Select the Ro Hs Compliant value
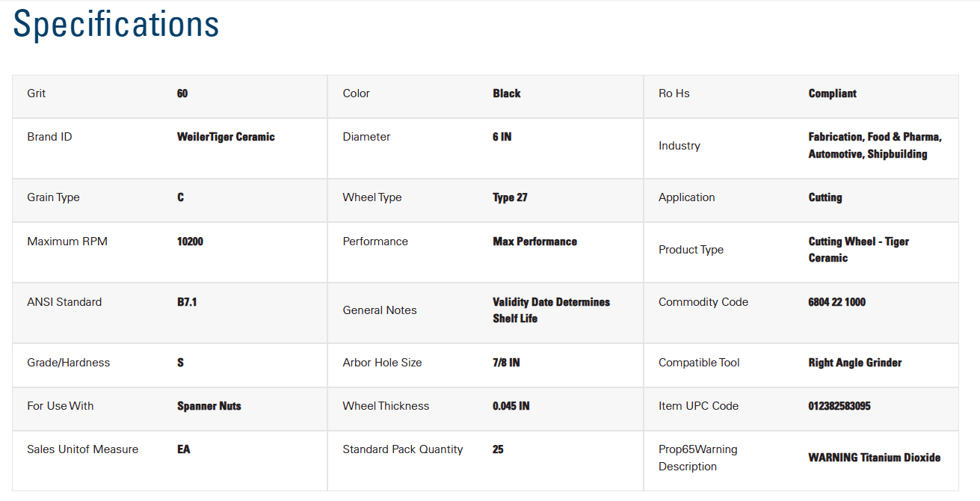980x501 pixels. (x=832, y=93)
